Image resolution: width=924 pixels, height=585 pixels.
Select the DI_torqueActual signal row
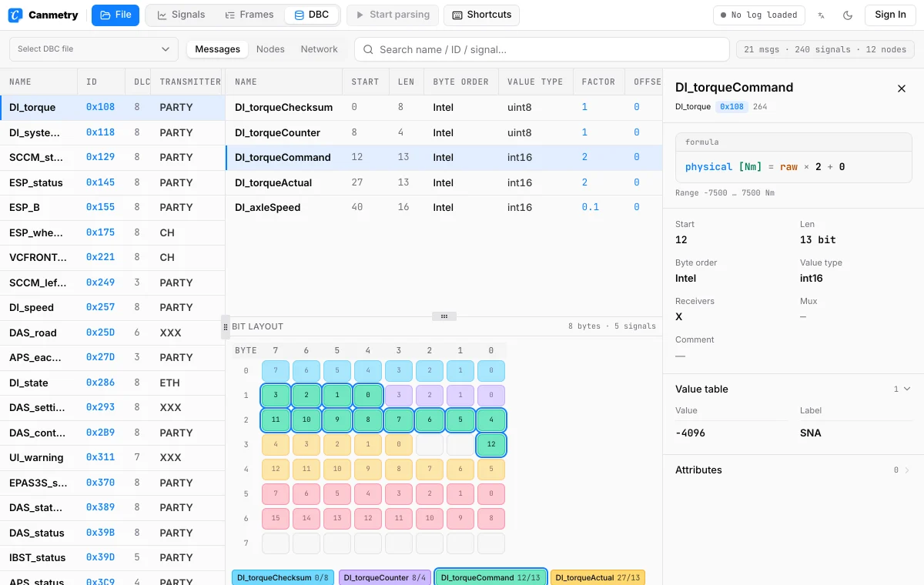[444, 182]
